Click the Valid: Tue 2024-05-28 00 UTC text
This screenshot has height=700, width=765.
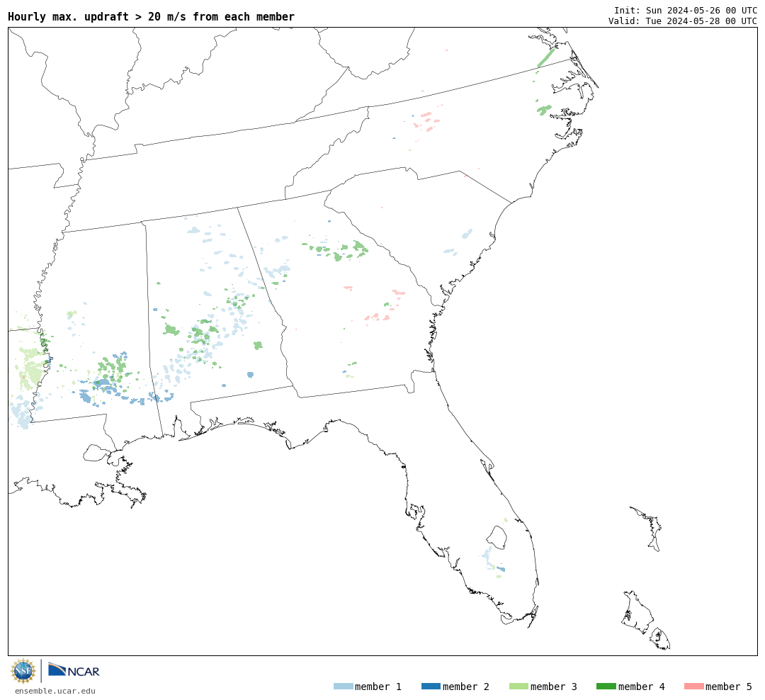[x=683, y=21]
